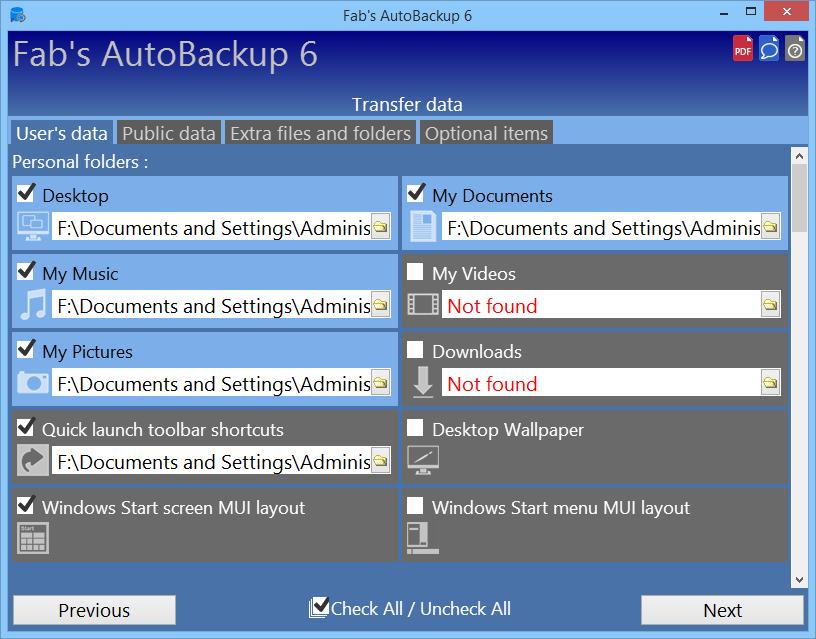Uncheck the My Pictures checkbox
This screenshot has height=639, width=816.
pyautogui.click(x=26, y=349)
